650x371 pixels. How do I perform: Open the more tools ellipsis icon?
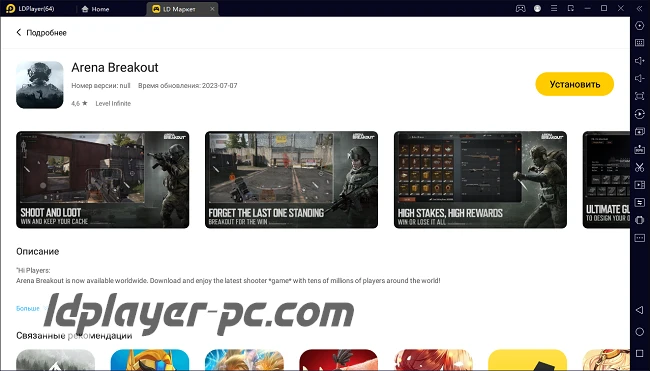point(640,238)
